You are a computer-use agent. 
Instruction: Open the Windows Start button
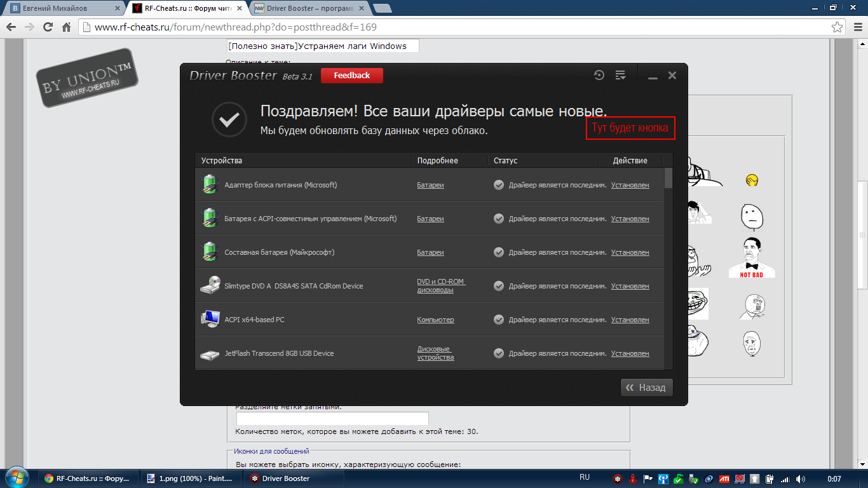pyautogui.click(x=17, y=478)
